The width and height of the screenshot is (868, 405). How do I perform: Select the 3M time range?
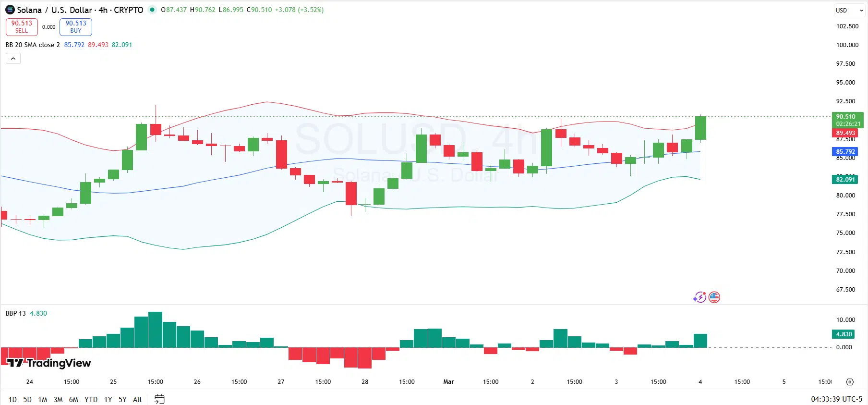(x=58, y=399)
